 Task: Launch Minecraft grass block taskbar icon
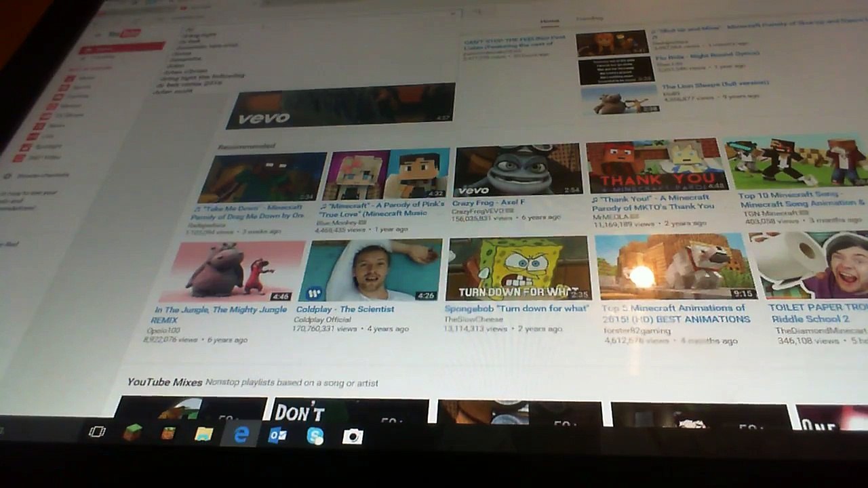coord(132,432)
